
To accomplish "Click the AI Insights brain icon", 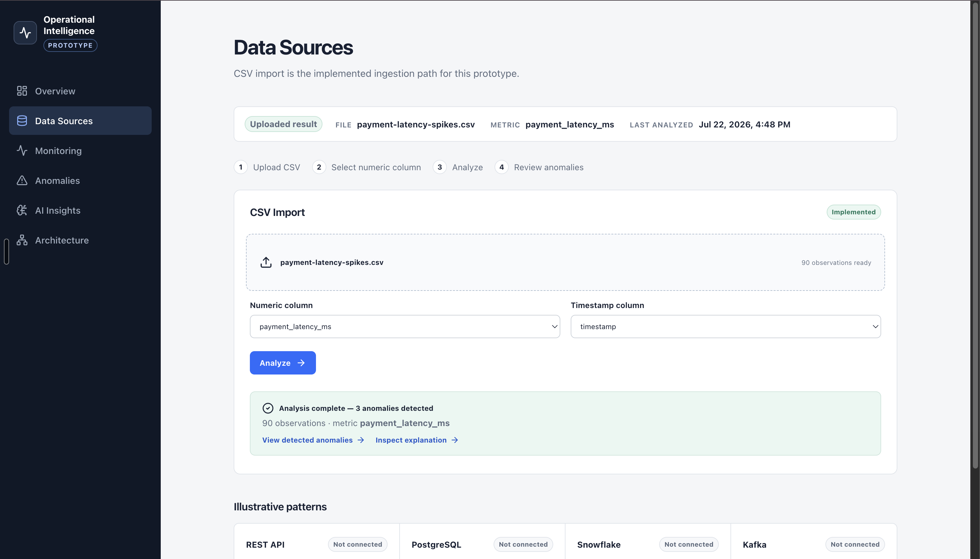I will (22, 210).
